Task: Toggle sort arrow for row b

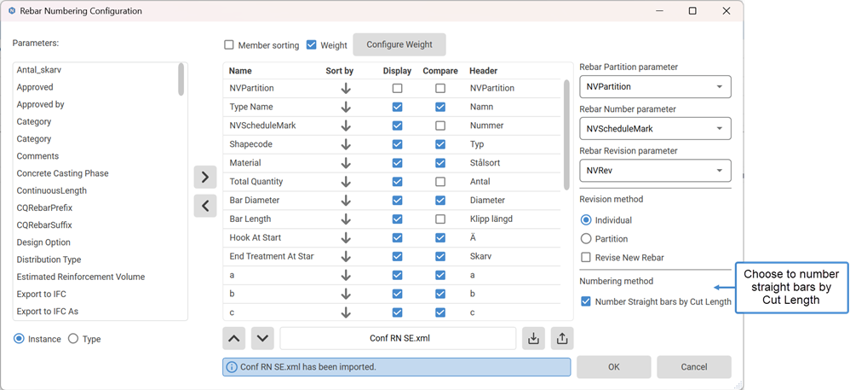Action: pos(346,293)
